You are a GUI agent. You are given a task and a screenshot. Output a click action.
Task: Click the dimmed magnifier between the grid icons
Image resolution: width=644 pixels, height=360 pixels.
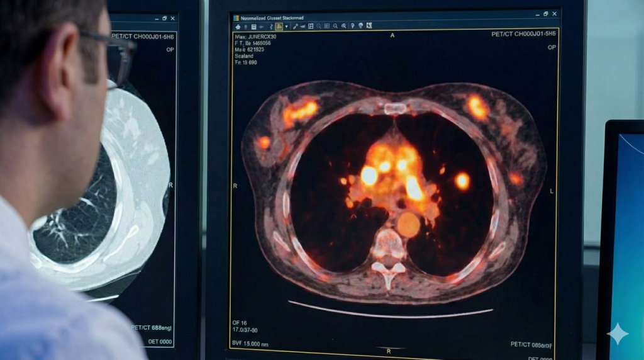319,26
